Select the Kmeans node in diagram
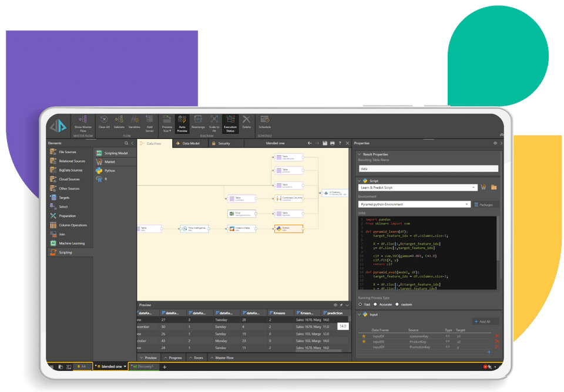Viewport: 564px width, 392px height. (x=241, y=228)
